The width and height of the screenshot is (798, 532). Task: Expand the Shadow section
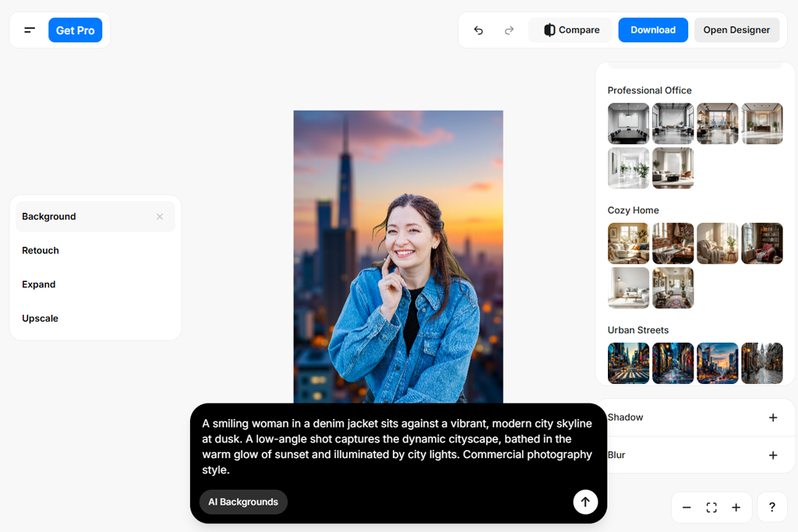click(772, 417)
